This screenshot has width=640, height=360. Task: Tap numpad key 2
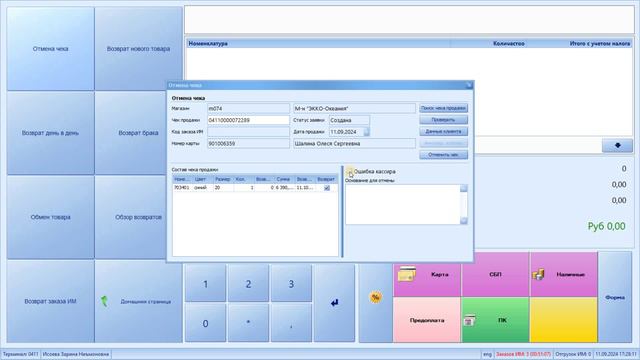click(248, 284)
